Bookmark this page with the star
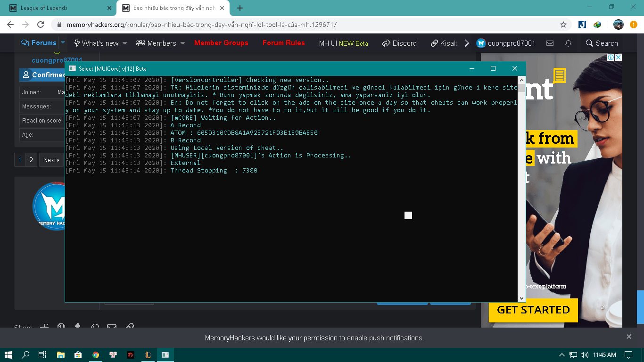Viewport: 644px width, 362px height. coord(563,25)
